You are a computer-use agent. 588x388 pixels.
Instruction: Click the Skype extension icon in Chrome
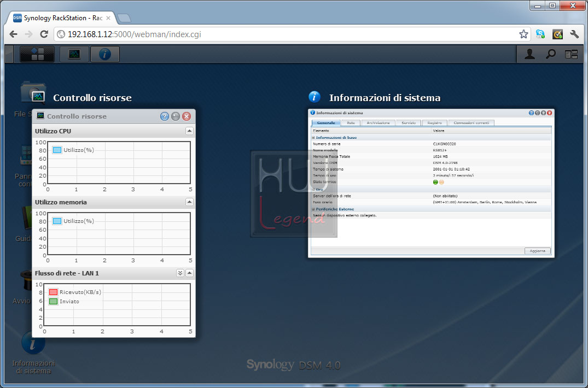(540, 34)
